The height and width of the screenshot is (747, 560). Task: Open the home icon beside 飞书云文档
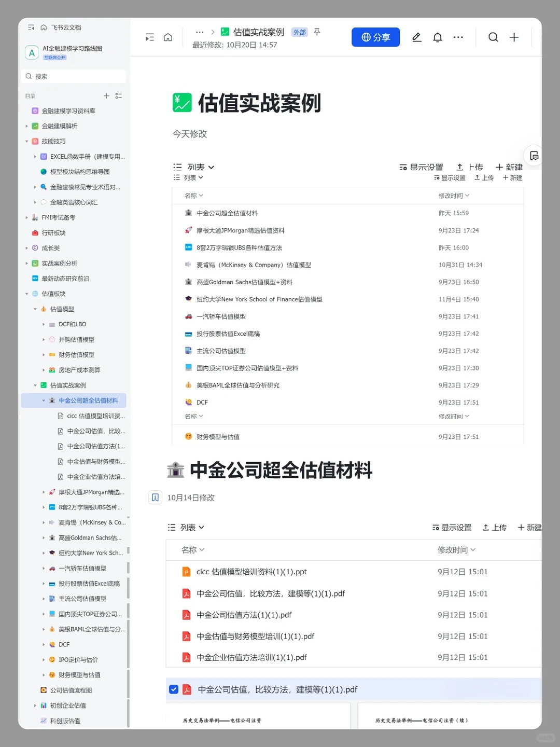44,27
